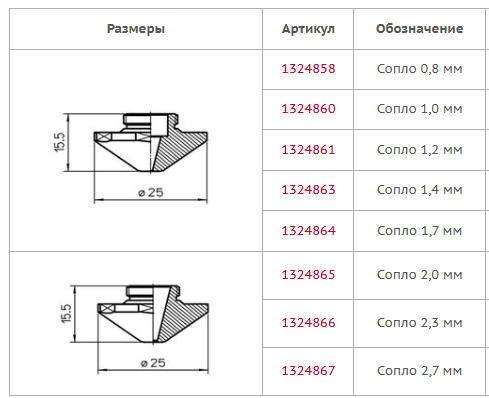Click the Сопло 2,7 мм cell

tap(419, 371)
